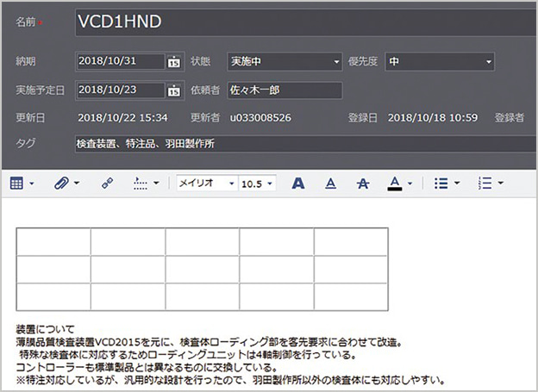This screenshot has width=538, height=392.
Task: Open the 10.5 font size dropdown
Action: (x=258, y=184)
